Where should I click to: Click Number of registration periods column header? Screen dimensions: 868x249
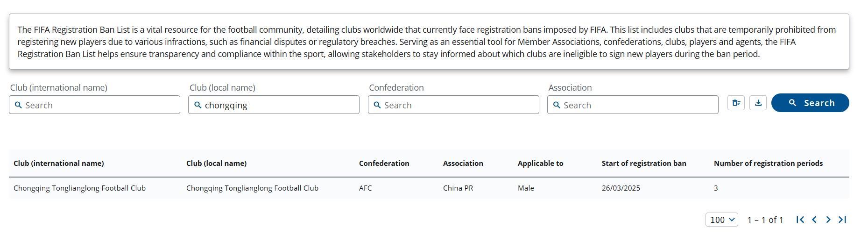[x=768, y=164]
